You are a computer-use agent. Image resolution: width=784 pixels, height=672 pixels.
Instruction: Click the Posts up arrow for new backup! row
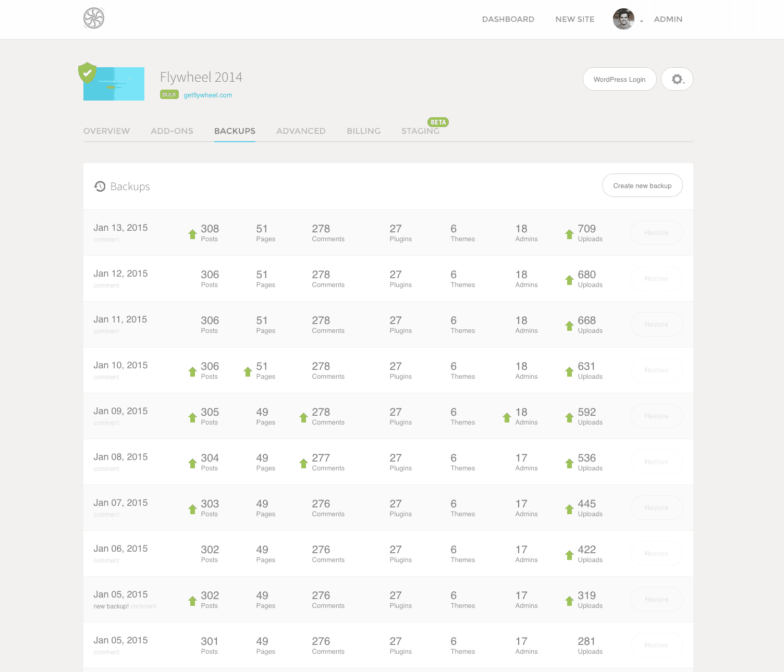pos(192,601)
